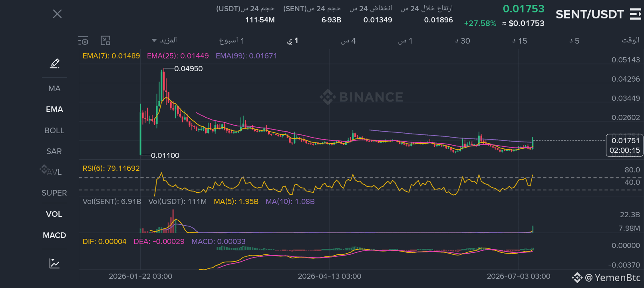The height and width of the screenshot is (288, 644).
Task: Click the 0.03449 price axis label
Action: 626,98
